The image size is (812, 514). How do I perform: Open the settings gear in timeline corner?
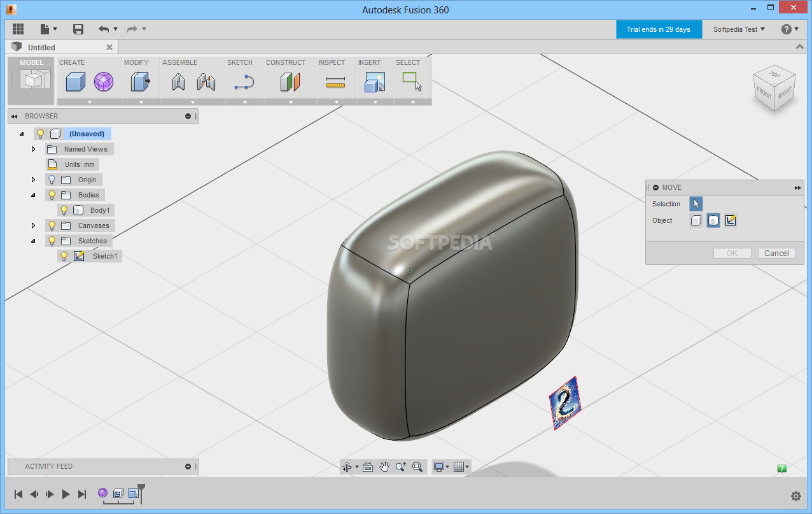[796, 496]
